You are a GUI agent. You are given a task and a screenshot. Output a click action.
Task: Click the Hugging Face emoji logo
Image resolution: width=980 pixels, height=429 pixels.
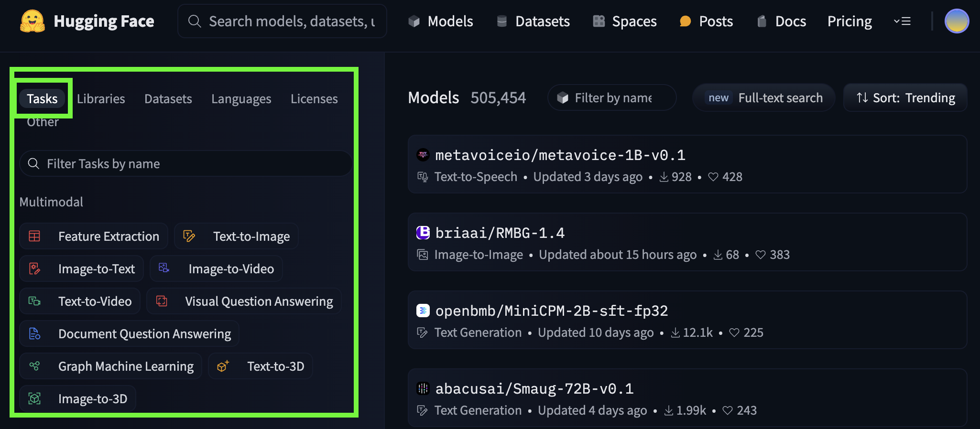pyautogui.click(x=33, y=21)
